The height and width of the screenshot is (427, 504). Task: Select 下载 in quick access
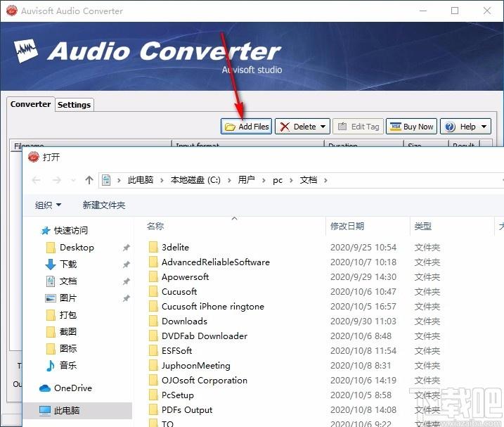[x=68, y=265]
